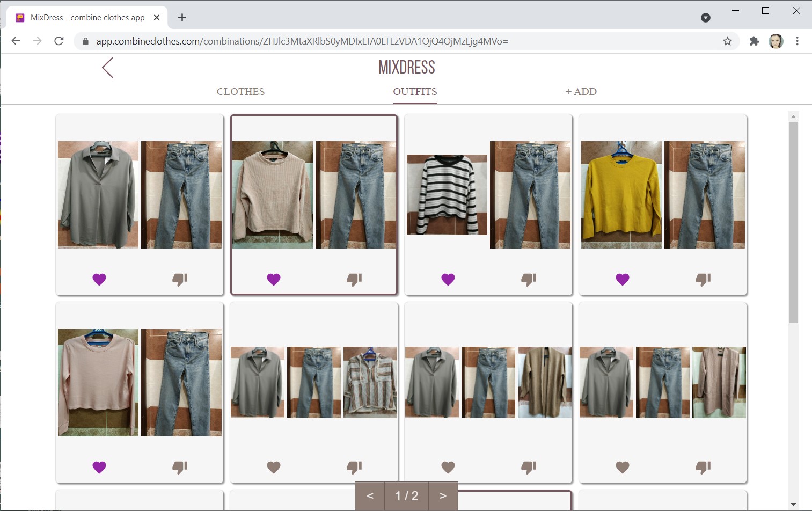Like the yellow sweater and jeans outfit
The height and width of the screenshot is (511, 812).
(622, 279)
